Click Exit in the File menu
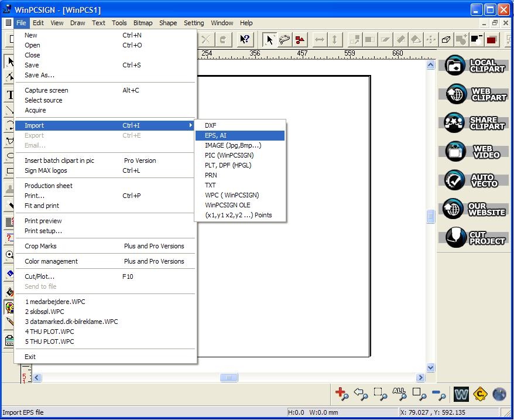The width and height of the screenshot is (514, 420). pos(30,357)
